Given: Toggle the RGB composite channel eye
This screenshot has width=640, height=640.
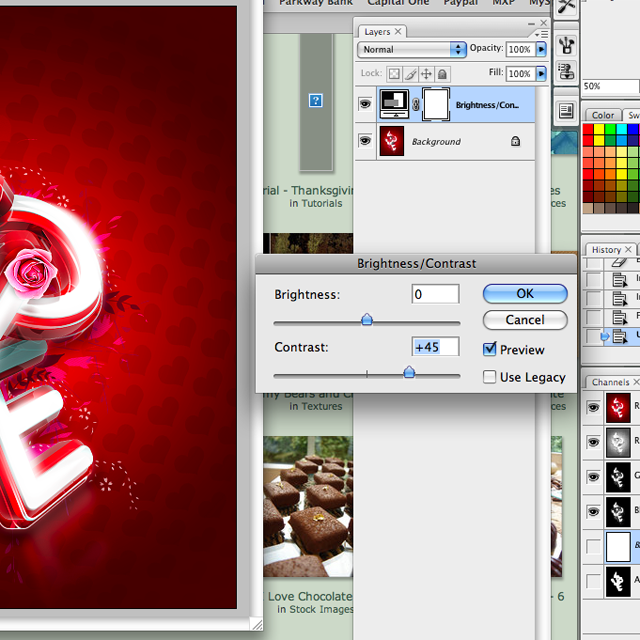Looking at the screenshot, I should (x=593, y=407).
